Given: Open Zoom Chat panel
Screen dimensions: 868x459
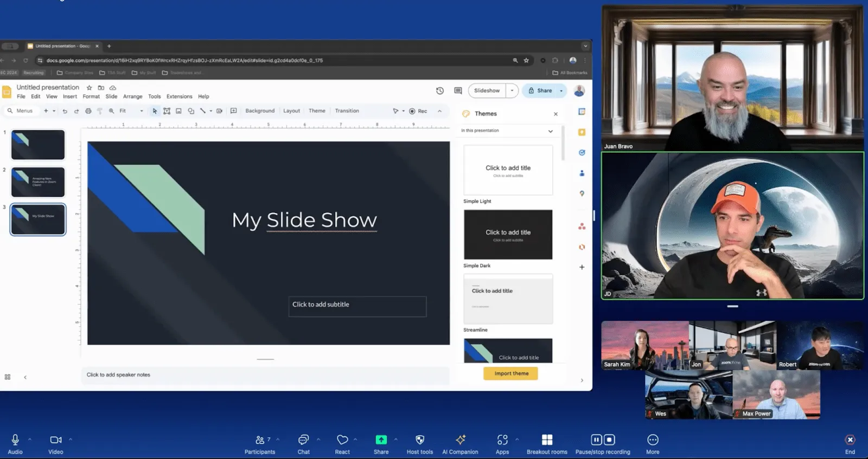Looking at the screenshot, I should click(303, 444).
